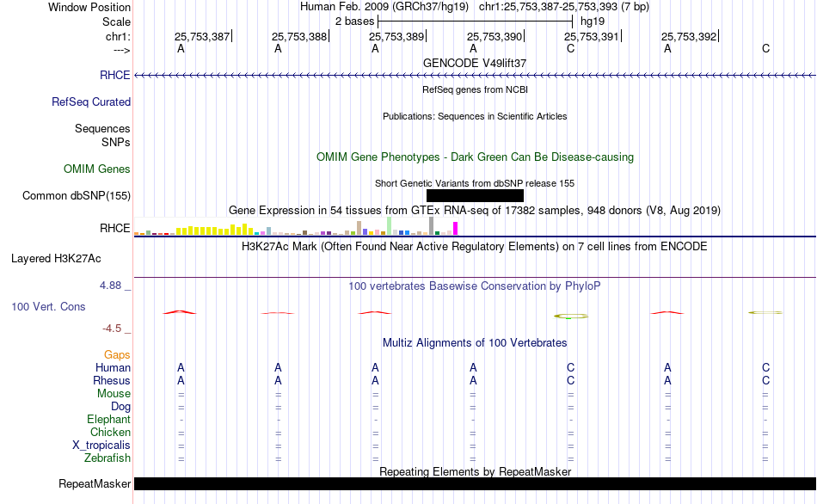Screen dimensions: 817x504
Task: Click the Basewise Conservation by PhyloP title
Action: (475, 286)
